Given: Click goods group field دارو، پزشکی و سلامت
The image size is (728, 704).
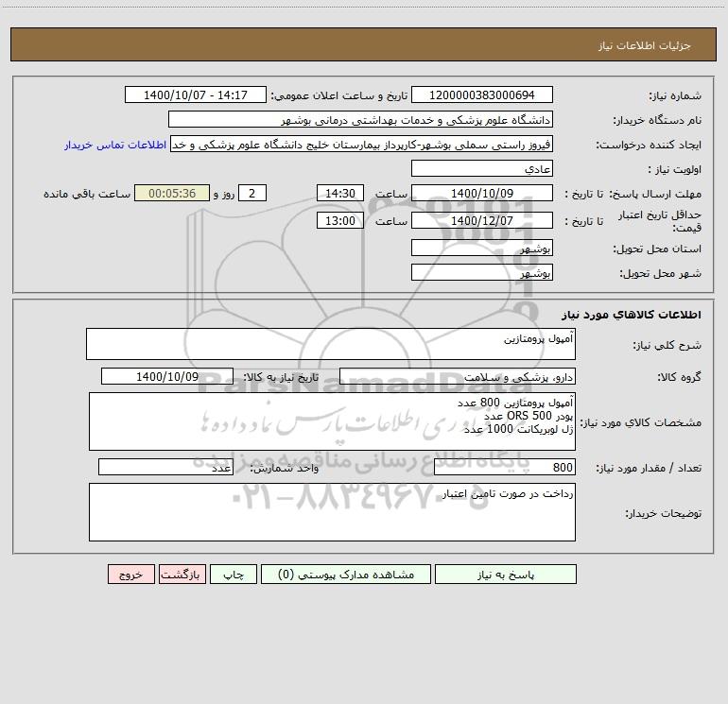Looking at the screenshot, I should point(458,376).
